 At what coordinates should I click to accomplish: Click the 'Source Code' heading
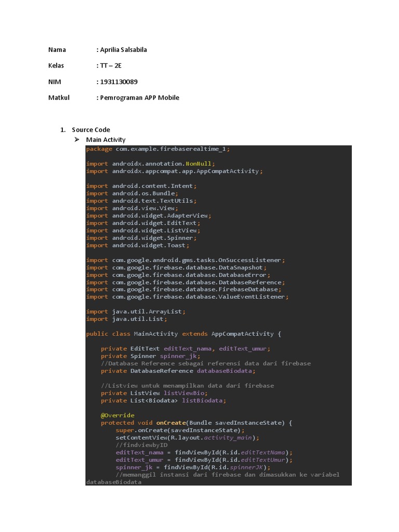(91, 129)
